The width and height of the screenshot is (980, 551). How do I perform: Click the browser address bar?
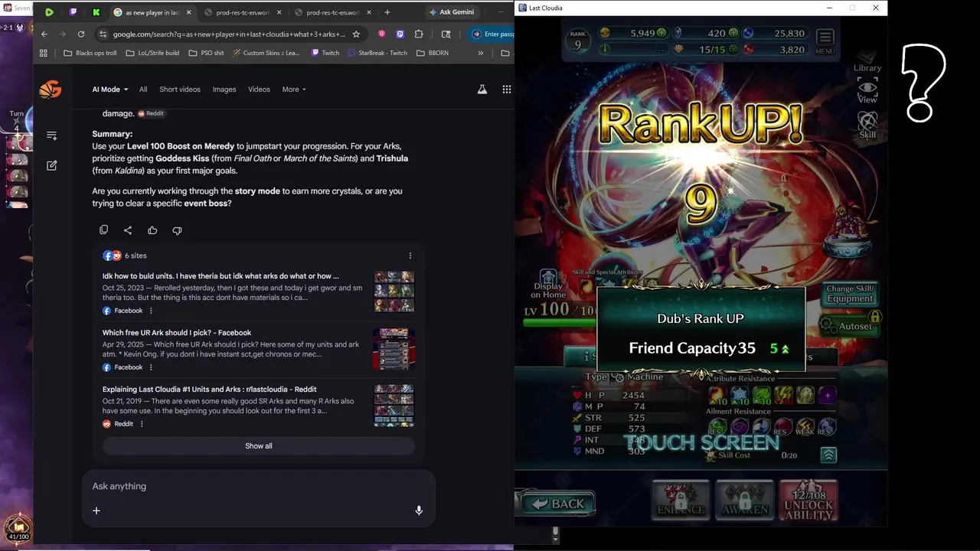click(229, 34)
